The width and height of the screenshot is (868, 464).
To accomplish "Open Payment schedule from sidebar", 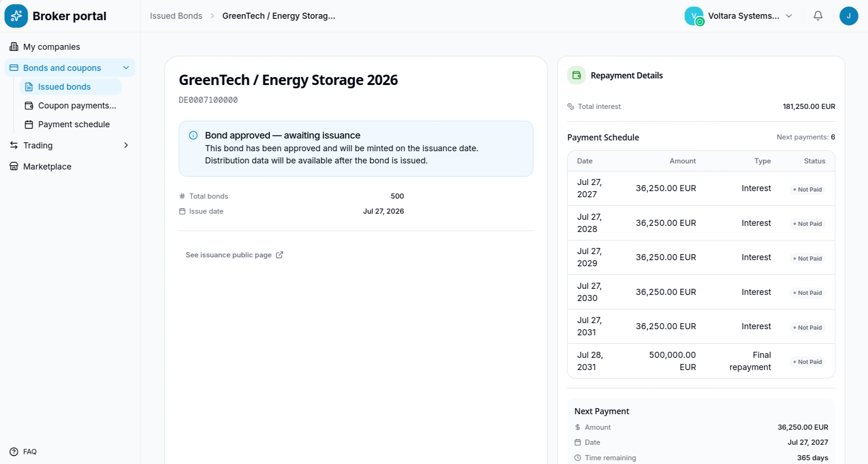I will pos(71,124).
